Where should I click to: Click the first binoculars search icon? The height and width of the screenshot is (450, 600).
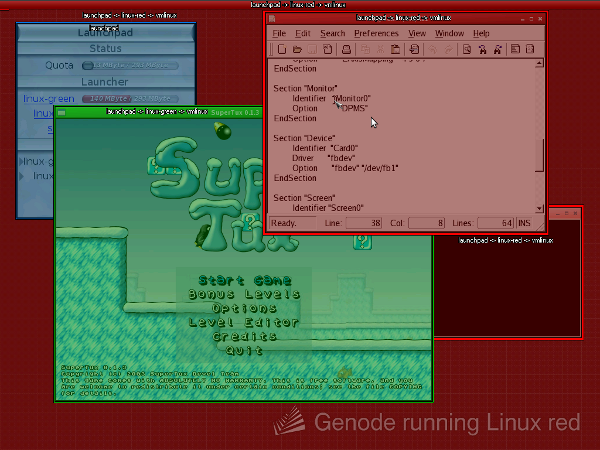(482, 49)
